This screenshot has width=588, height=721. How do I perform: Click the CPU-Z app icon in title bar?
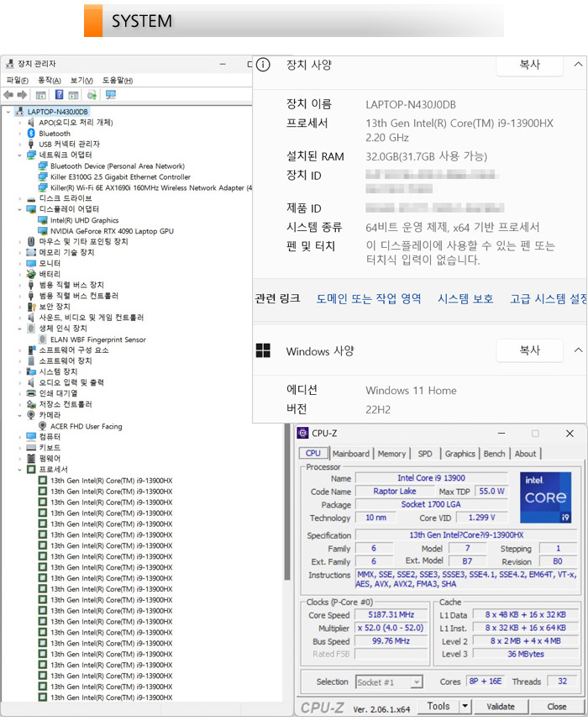click(x=302, y=433)
